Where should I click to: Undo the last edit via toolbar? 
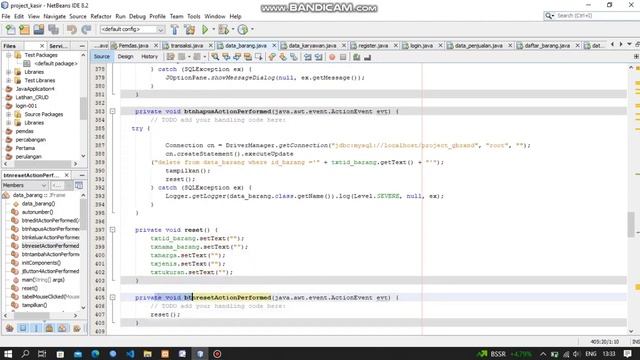72,29
